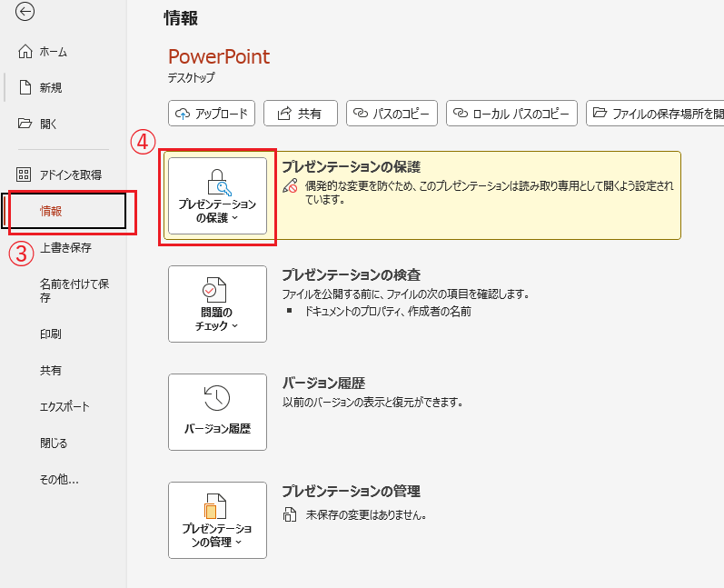This screenshot has width=724, height=588.
Task: Click the orange manage presentation document icon
Action: point(215,506)
